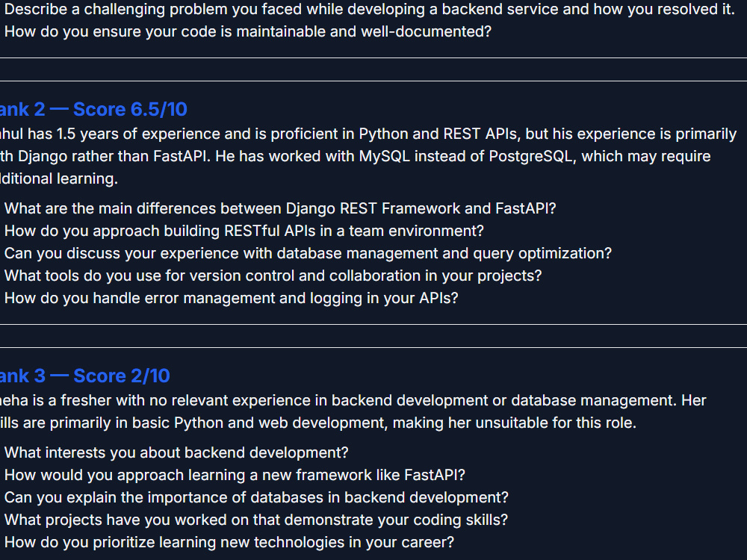Click the challenging backend service problem question
Image resolution: width=747 pixels, height=560 pixels.
pyautogui.click(x=369, y=9)
